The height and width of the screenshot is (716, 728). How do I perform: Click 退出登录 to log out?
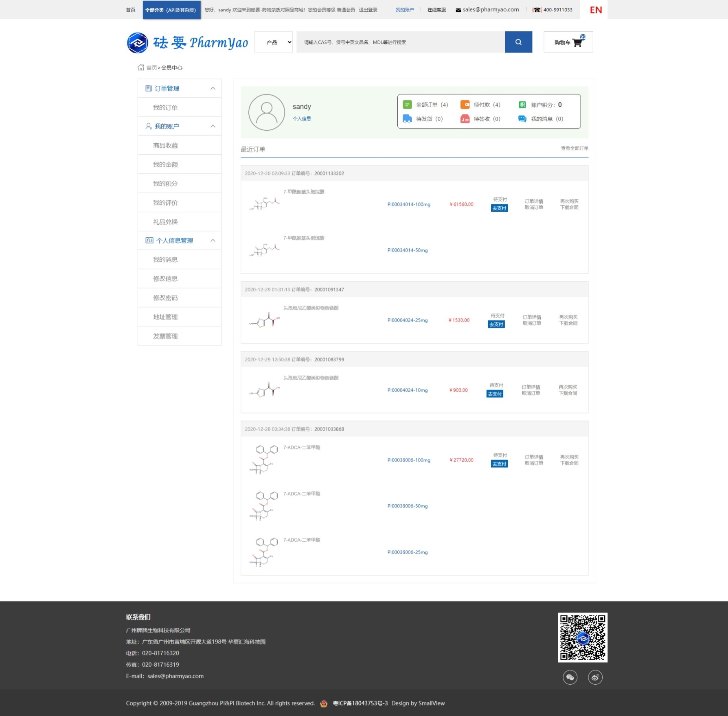point(368,10)
